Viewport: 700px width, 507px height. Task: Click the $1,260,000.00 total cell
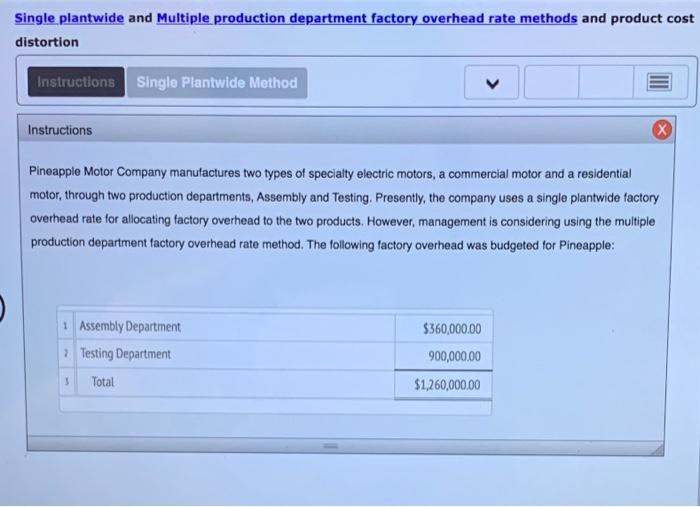tap(443, 385)
